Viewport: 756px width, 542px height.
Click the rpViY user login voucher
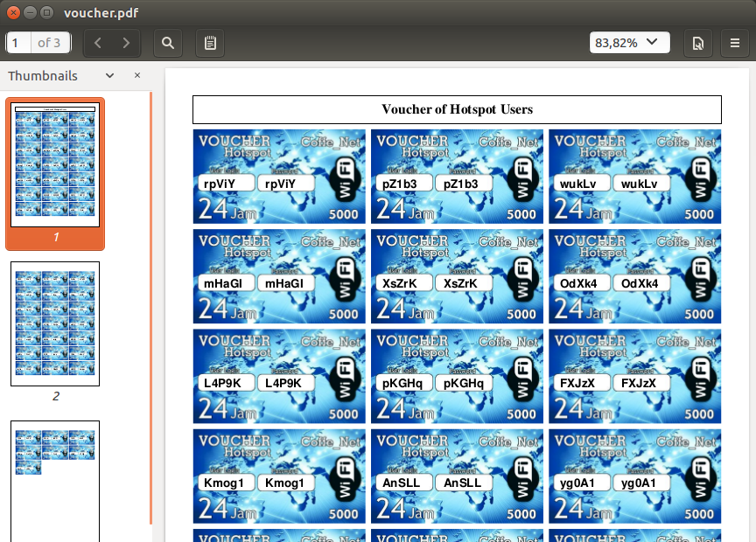click(x=226, y=184)
